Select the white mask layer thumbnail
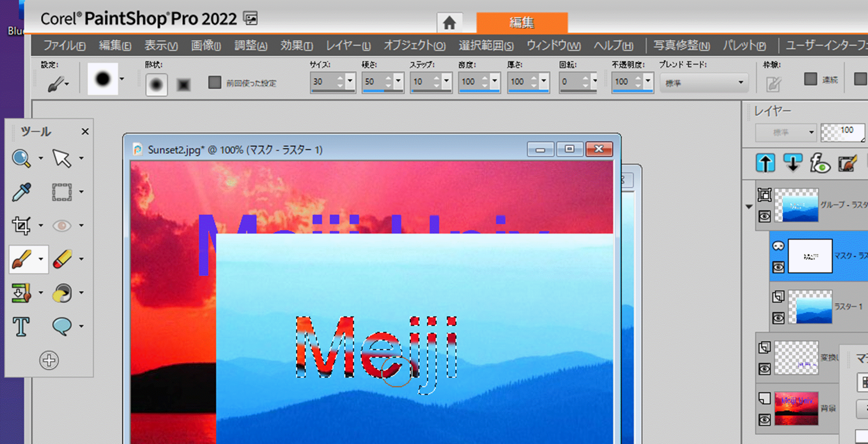The width and height of the screenshot is (868, 444). pos(810,256)
